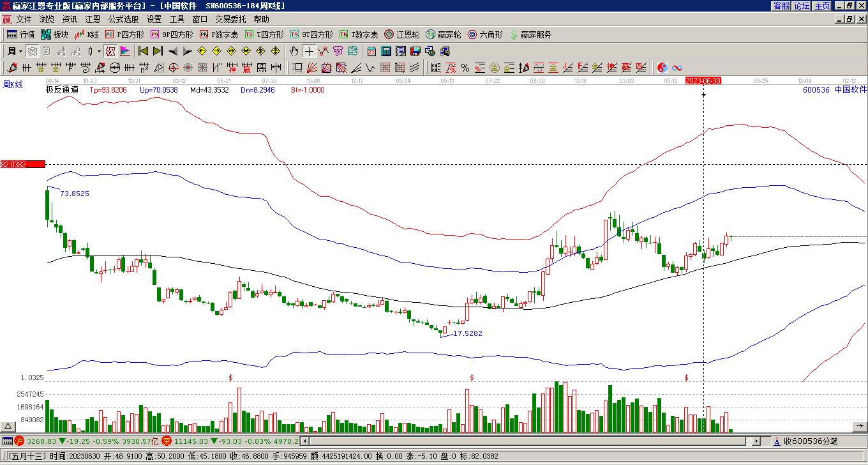The width and height of the screenshot is (868, 465).
Task: Open the 交易委托 menu
Action: (230, 20)
